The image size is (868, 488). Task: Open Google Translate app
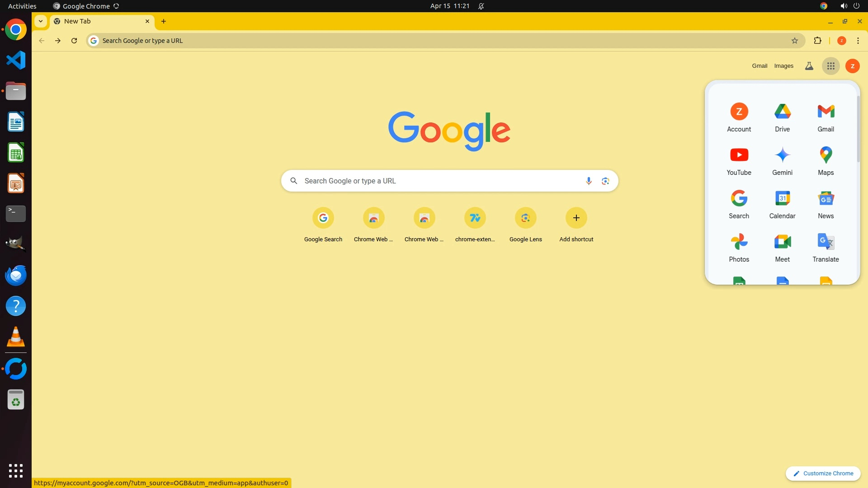tap(826, 247)
